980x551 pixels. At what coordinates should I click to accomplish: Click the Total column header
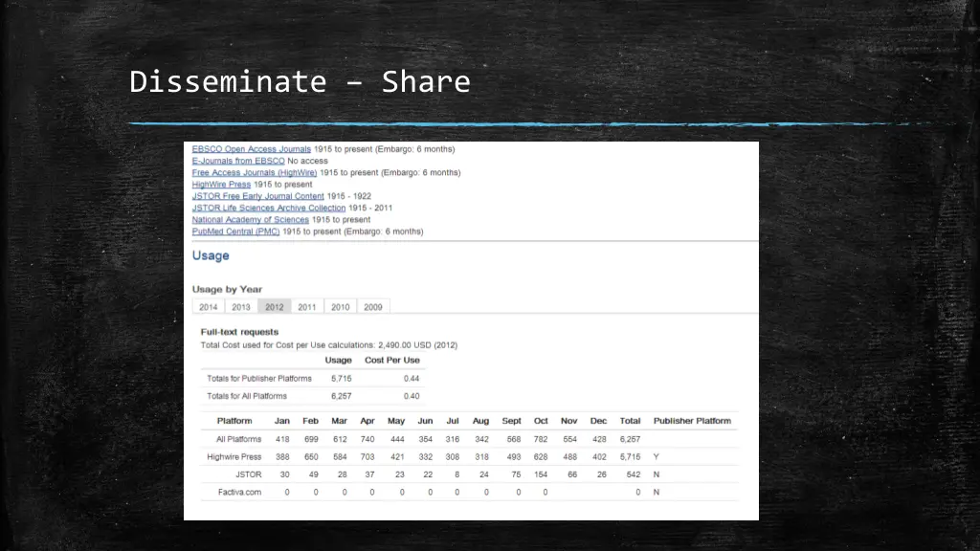click(630, 421)
